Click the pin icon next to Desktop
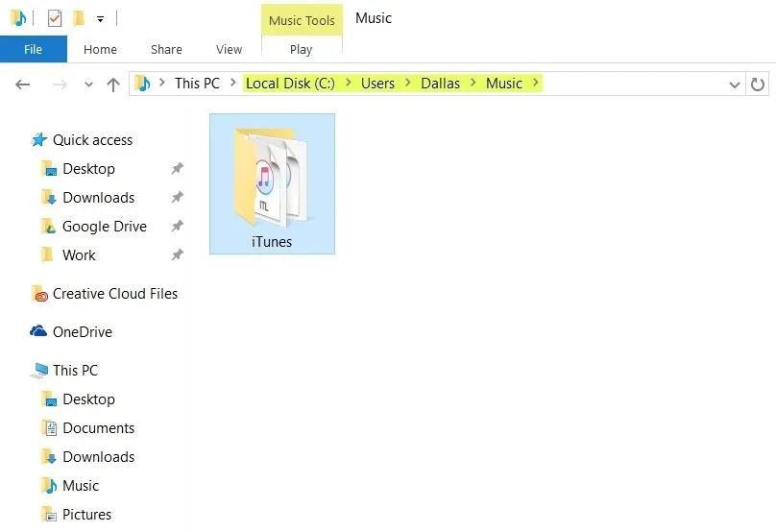The image size is (776, 532). (x=177, y=169)
